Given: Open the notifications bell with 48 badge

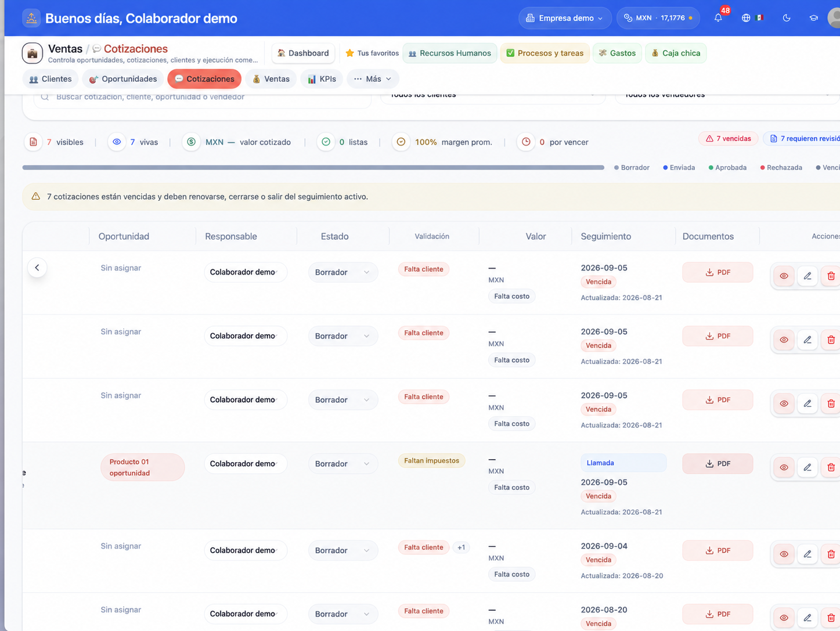Looking at the screenshot, I should click(718, 18).
